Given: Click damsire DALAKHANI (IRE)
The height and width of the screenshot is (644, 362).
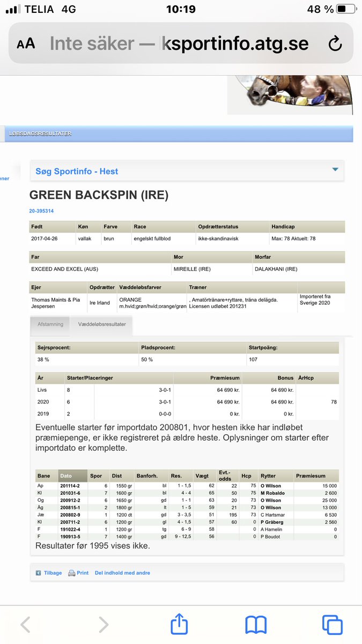Looking at the screenshot, I should pos(277,269).
